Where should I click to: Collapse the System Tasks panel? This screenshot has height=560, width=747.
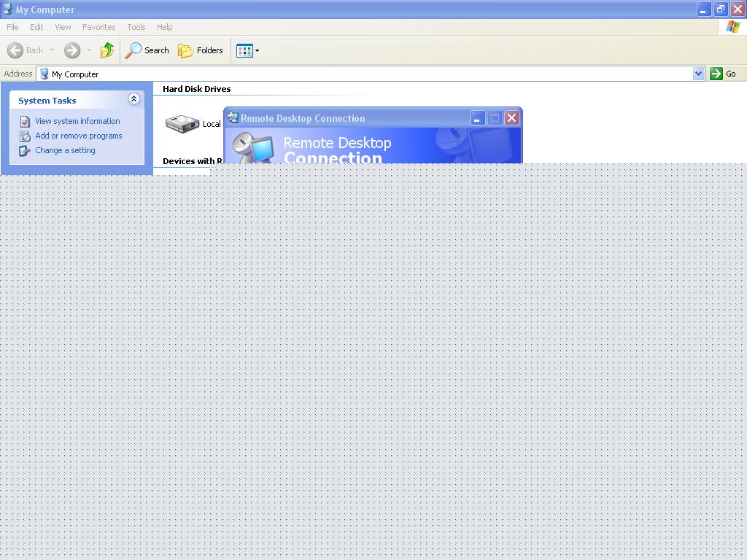point(134,98)
